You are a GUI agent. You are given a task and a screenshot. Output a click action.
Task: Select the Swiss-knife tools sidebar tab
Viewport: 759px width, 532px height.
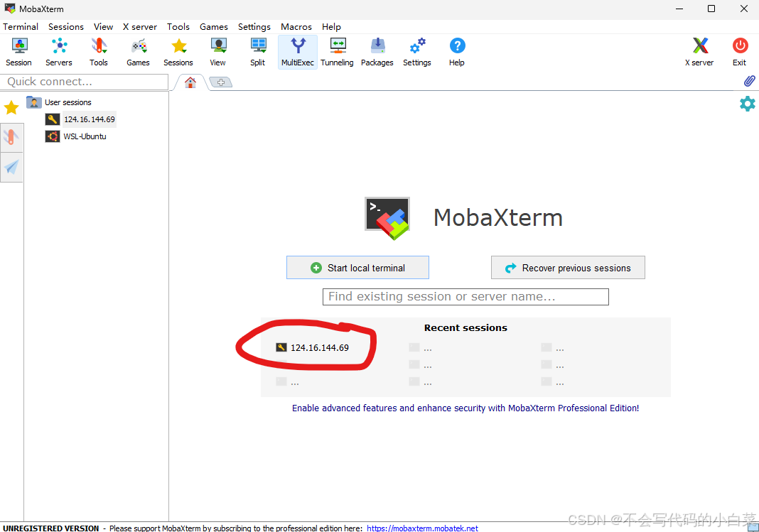(11, 137)
